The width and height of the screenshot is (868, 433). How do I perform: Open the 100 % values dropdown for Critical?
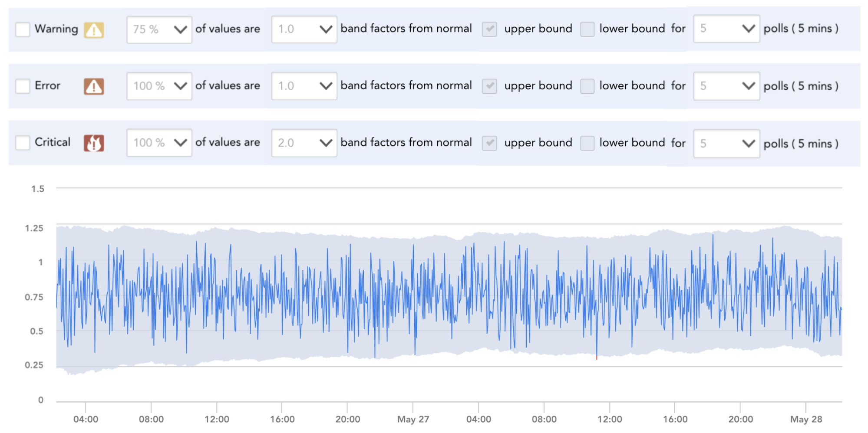pyautogui.click(x=159, y=143)
